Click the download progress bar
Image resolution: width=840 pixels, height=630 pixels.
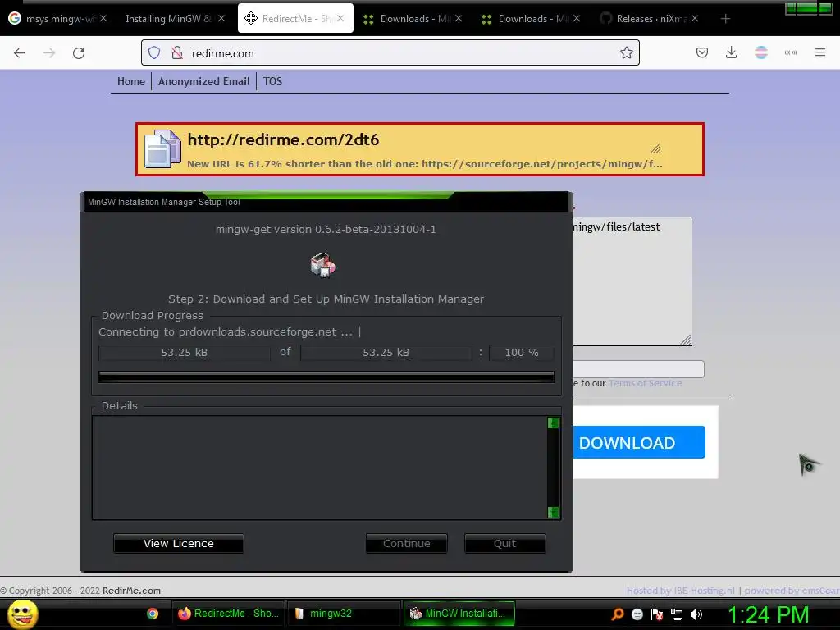tap(326, 377)
